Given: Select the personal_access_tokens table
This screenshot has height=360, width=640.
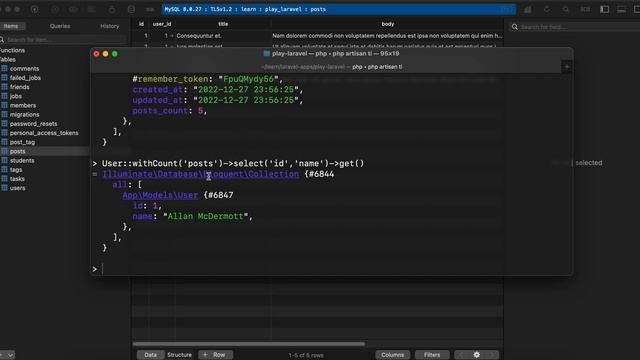Looking at the screenshot, I should pos(44,133).
